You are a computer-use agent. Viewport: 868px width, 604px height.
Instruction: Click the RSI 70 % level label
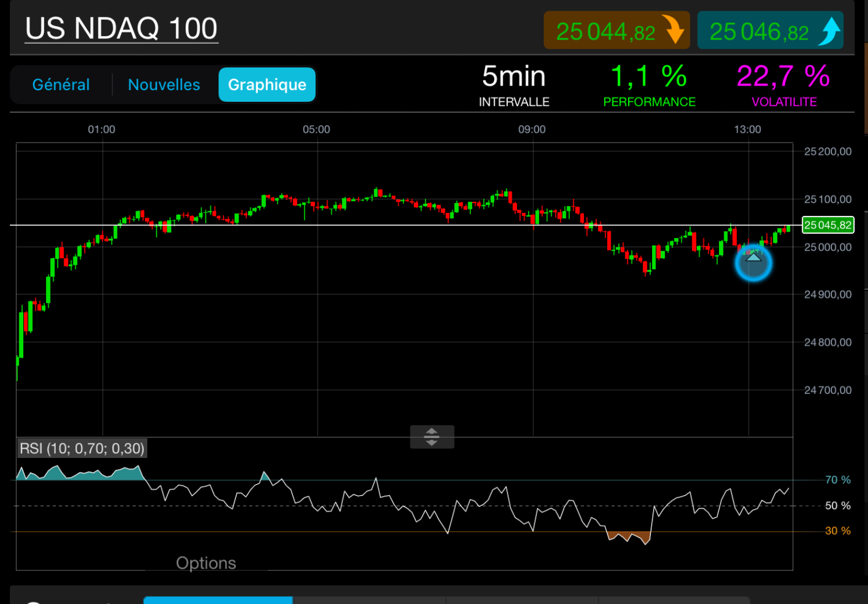pyautogui.click(x=838, y=480)
